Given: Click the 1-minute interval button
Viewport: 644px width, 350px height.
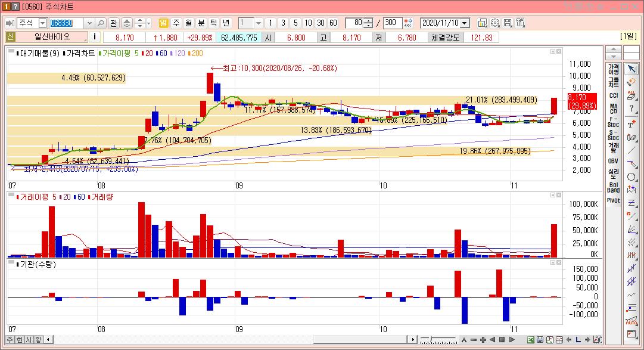Looking at the screenshot, I should [270, 23].
